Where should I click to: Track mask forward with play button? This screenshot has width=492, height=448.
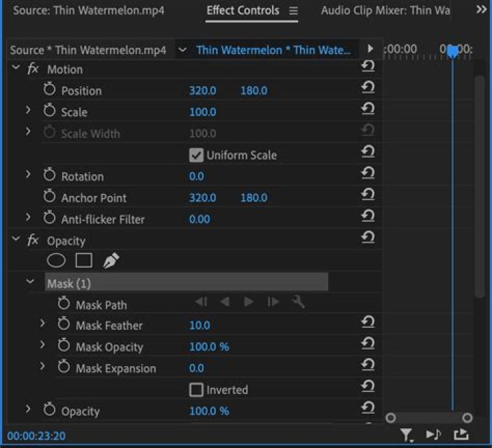click(x=249, y=302)
